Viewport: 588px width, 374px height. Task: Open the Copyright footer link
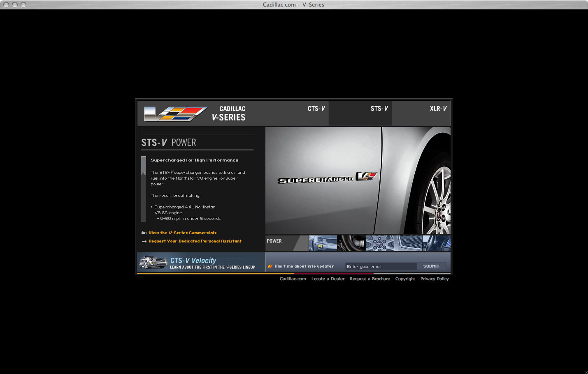(405, 279)
